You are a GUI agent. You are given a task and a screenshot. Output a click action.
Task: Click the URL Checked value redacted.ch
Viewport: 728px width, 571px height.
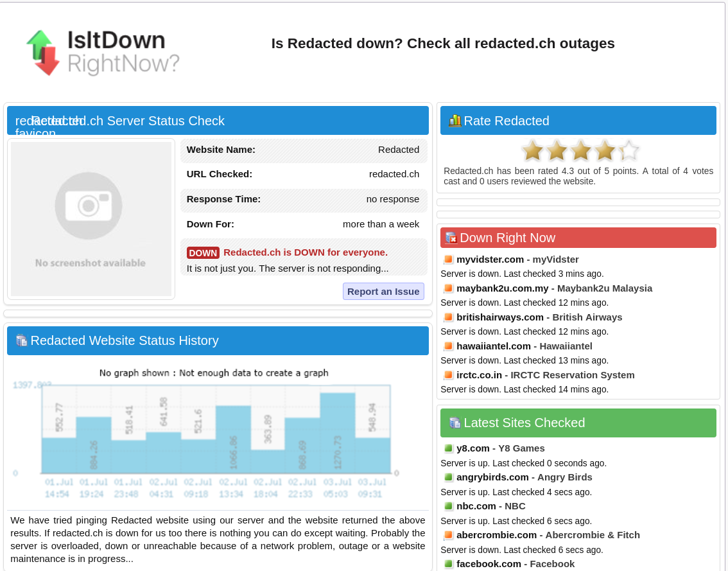(394, 174)
